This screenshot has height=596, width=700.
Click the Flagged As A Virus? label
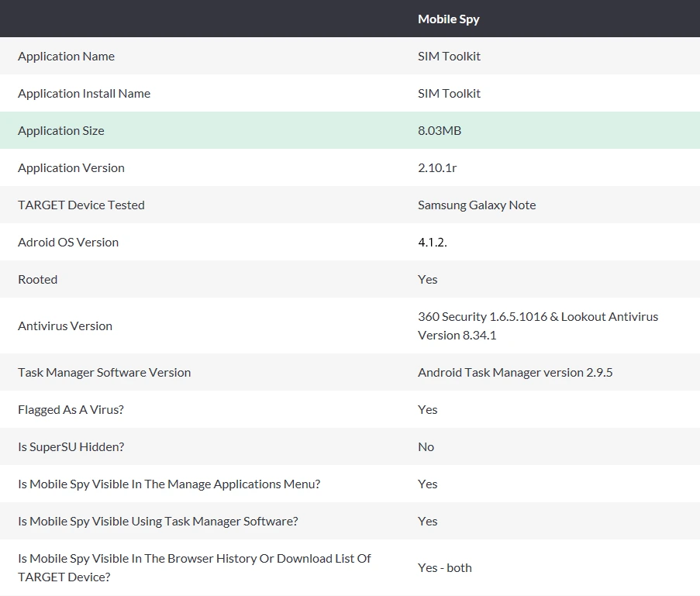pyautogui.click(x=71, y=410)
